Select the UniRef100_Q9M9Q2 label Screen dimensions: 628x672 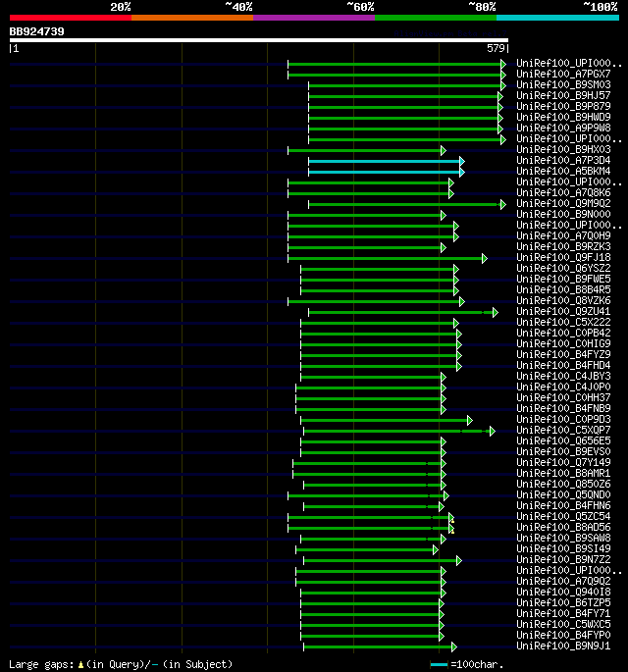coord(563,204)
